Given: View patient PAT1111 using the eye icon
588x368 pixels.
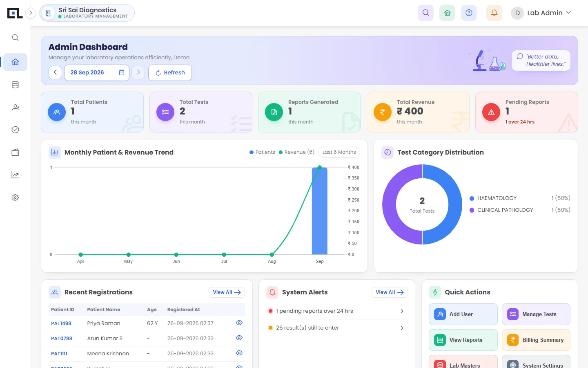Looking at the screenshot, I should point(239,353).
